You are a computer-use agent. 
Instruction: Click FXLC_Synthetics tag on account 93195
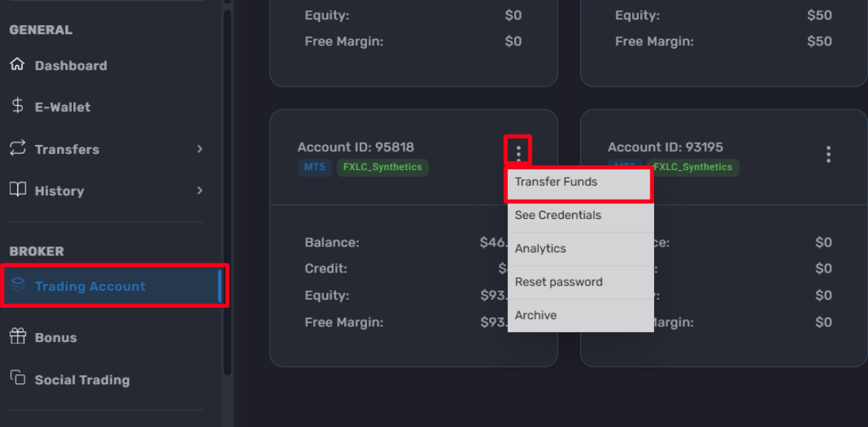pos(693,167)
